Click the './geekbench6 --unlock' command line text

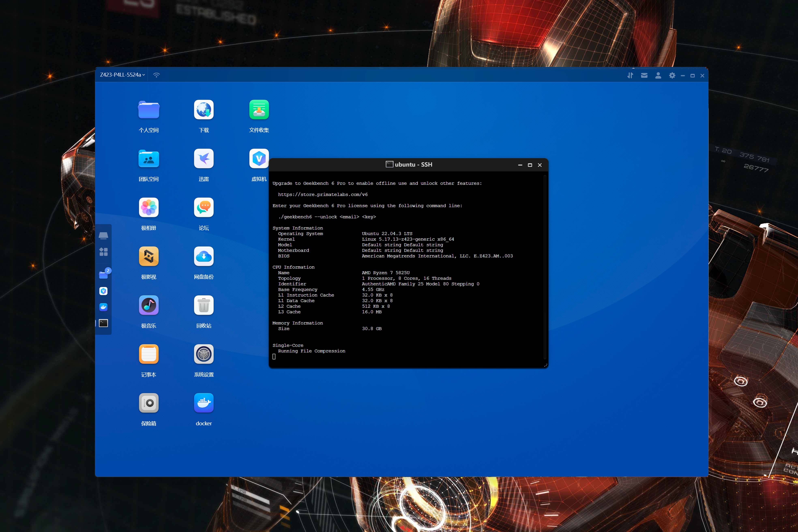pos(327,217)
